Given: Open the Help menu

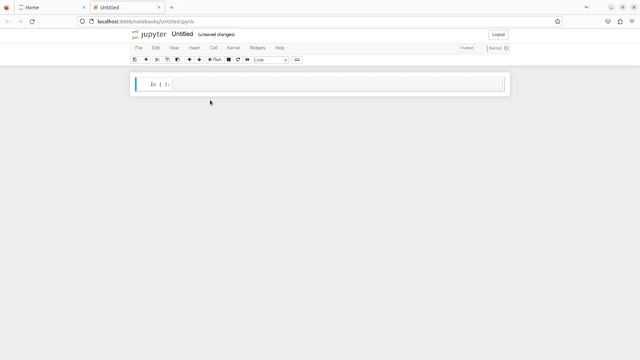Looking at the screenshot, I should (280, 48).
